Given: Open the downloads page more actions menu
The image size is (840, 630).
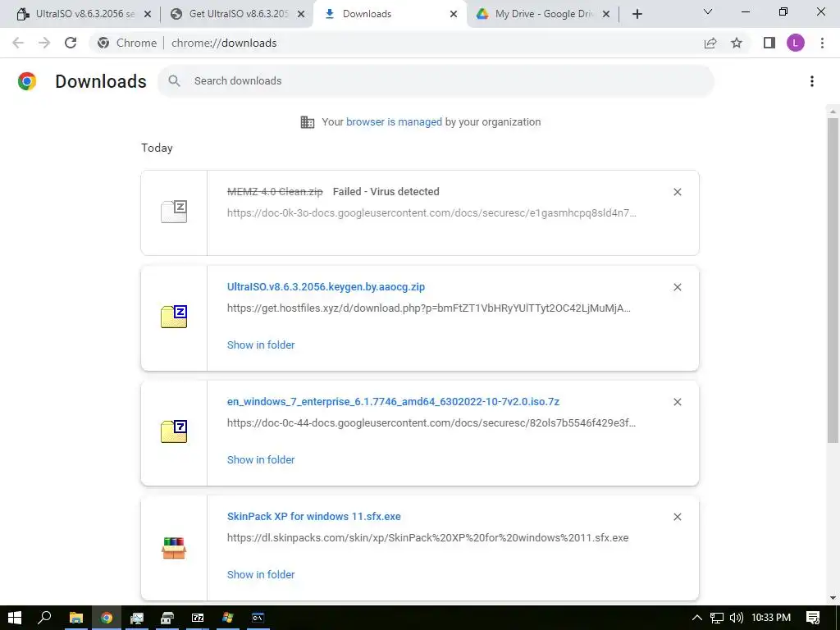Looking at the screenshot, I should [x=812, y=81].
